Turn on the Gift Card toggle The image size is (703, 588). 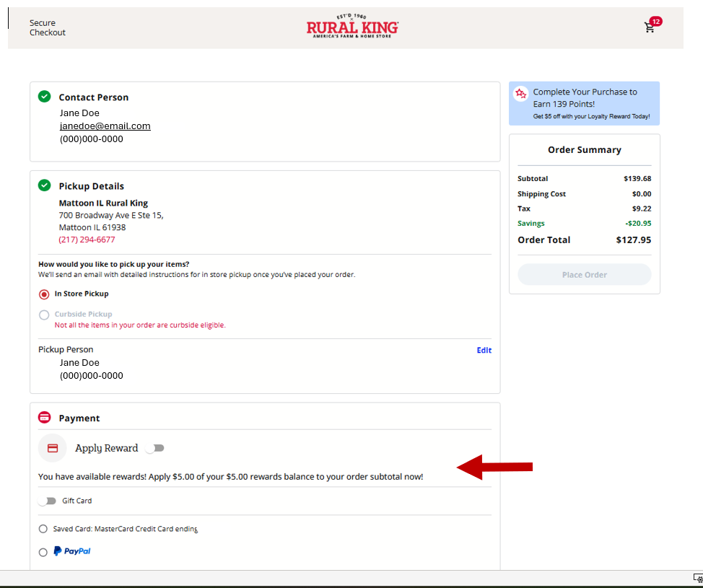pyautogui.click(x=48, y=501)
